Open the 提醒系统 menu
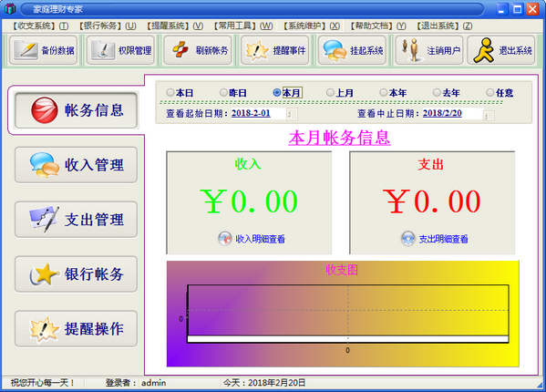The image size is (546, 392). point(175,26)
